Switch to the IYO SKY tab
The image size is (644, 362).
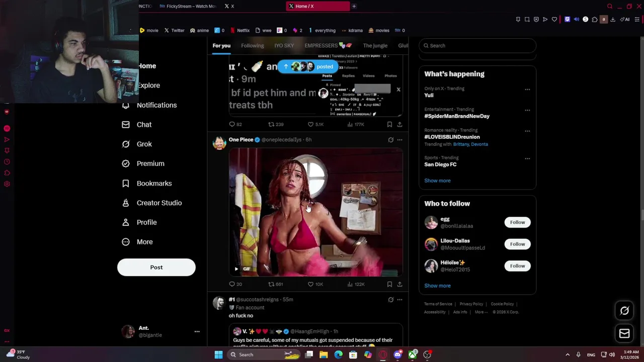(284, 46)
